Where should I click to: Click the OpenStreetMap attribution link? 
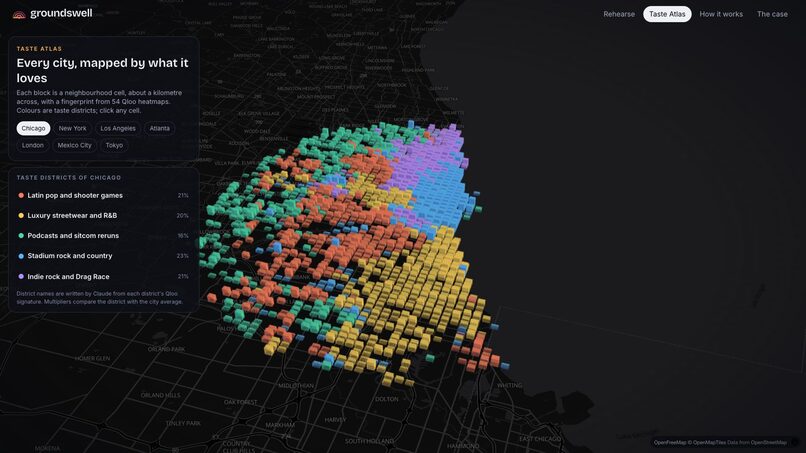[x=768, y=442]
